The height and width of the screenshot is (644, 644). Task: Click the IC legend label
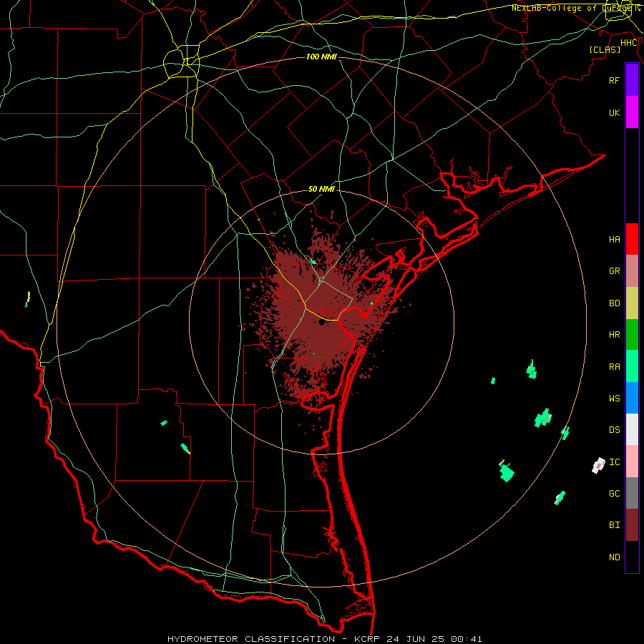[x=614, y=462]
